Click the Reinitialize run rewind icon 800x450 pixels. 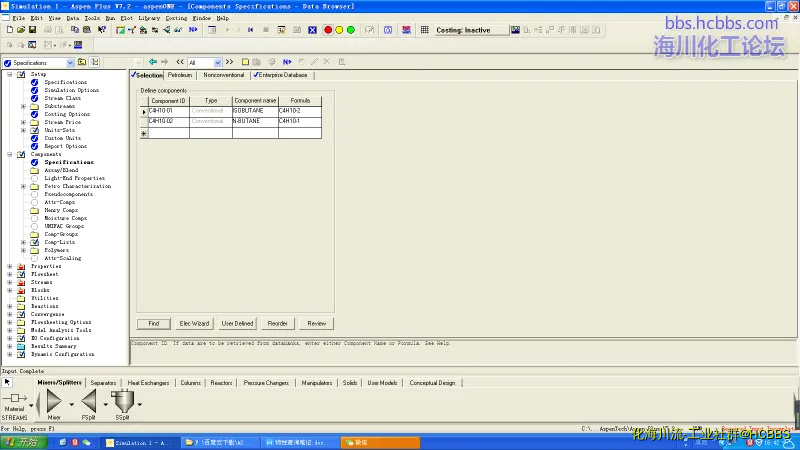(251, 30)
